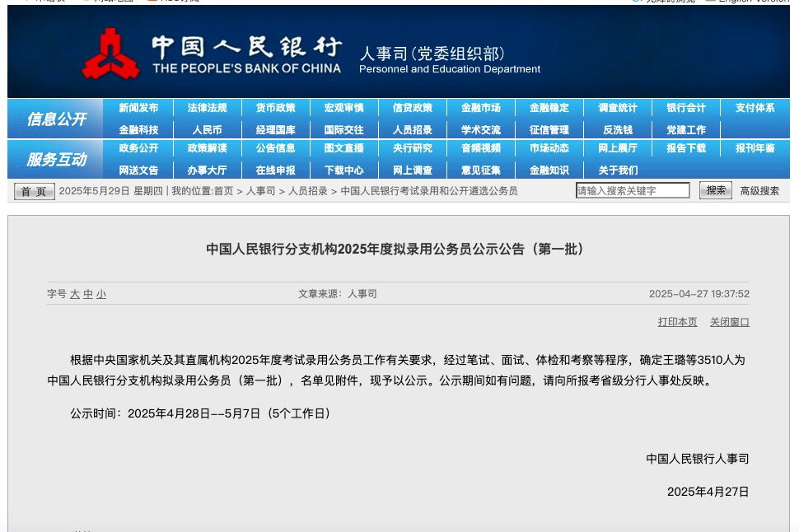Click the 文章来源: 人事司 source text

point(338,294)
